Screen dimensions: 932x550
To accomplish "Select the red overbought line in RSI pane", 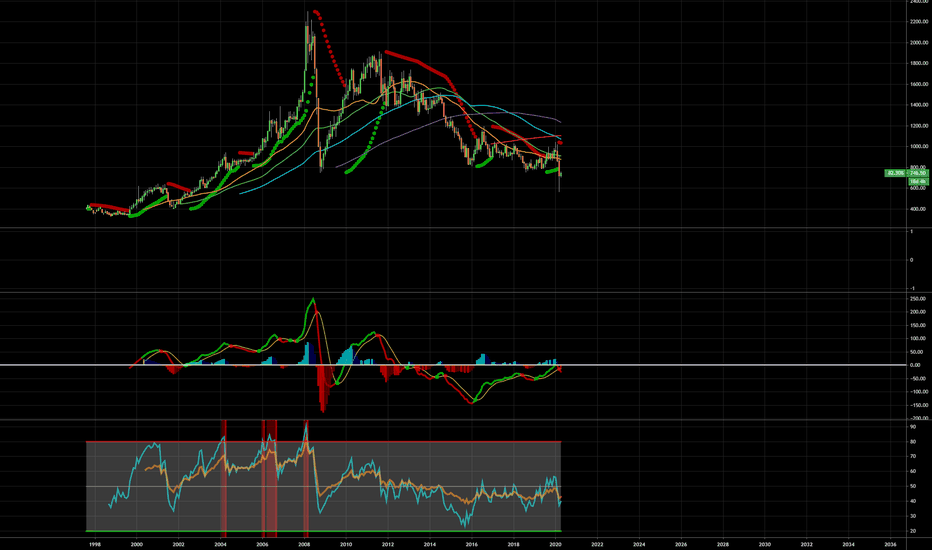I will click(323, 441).
